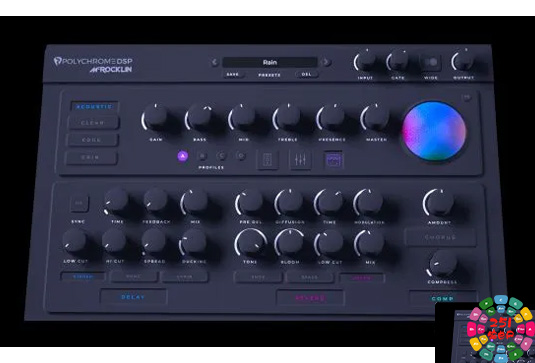Toggle the CHORUS button
The width and height of the screenshot is (535, 363).
pos(440,237)
